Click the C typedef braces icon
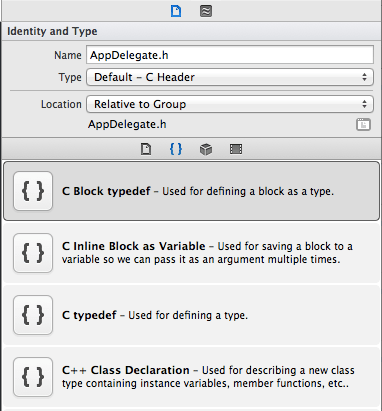 (33, 315)
